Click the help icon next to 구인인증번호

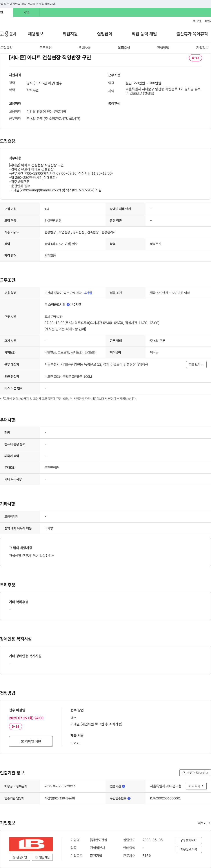[129, 798]
